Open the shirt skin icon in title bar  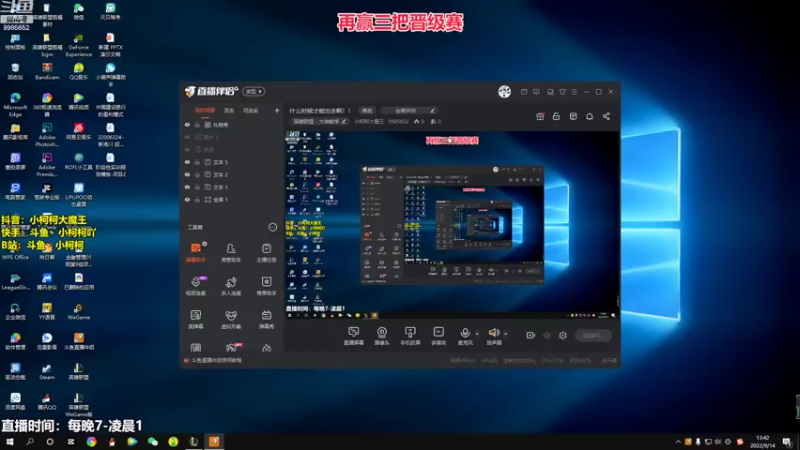[x=562, y=92]
